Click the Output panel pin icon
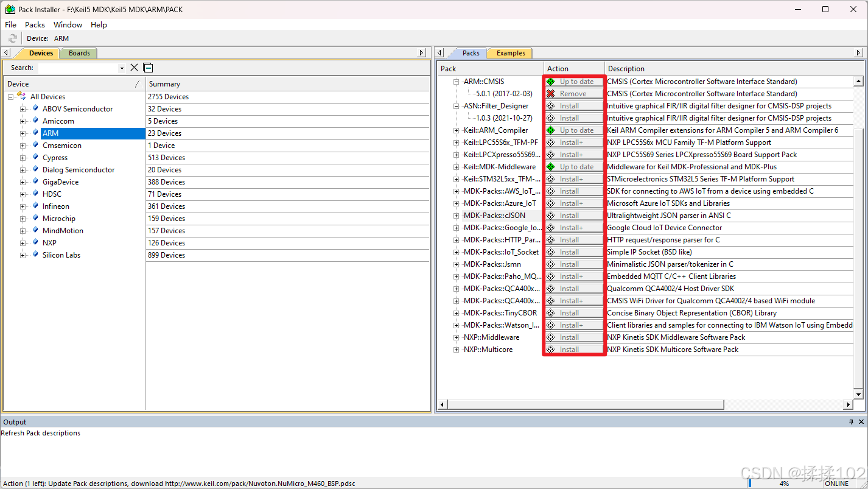The width and height of the screenshot is (868, 489). (x=852, y=421)
